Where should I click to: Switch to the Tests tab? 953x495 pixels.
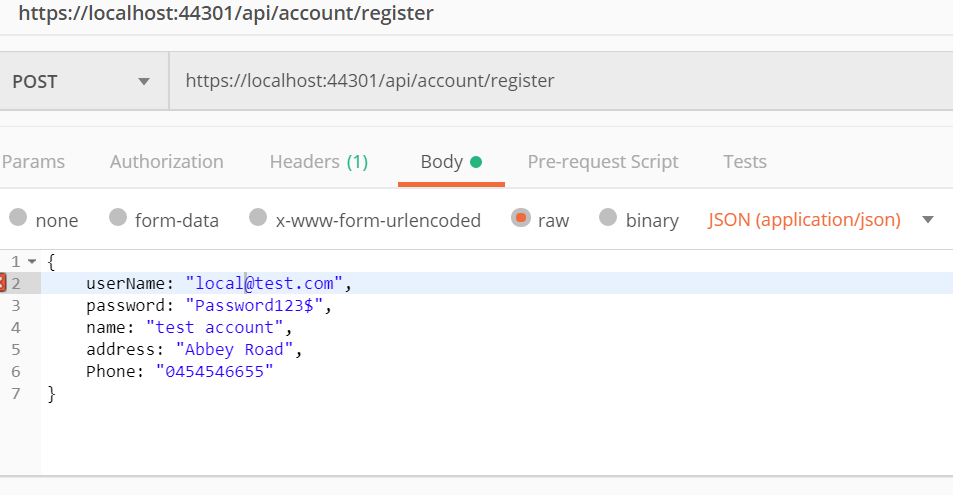point(744,162)
